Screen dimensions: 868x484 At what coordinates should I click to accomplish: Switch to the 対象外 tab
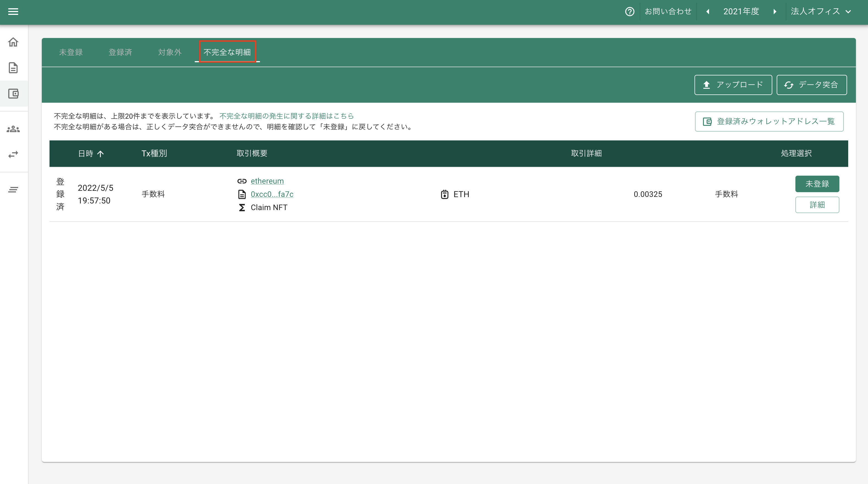pos(170,52)
